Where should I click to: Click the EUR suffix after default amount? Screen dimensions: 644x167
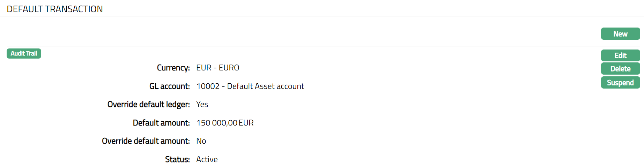coord(246,123)
